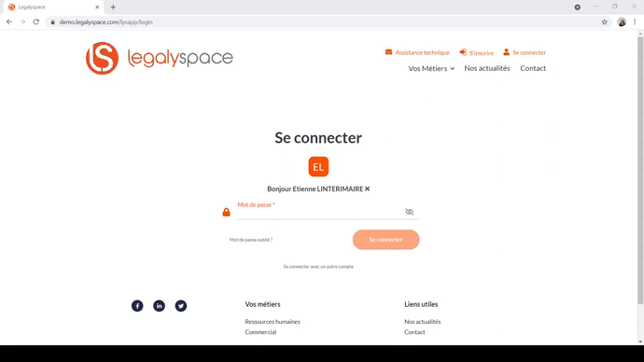Click the page vertical scrollbar
This screenshot has width=644, height=362.
point(640,171)
